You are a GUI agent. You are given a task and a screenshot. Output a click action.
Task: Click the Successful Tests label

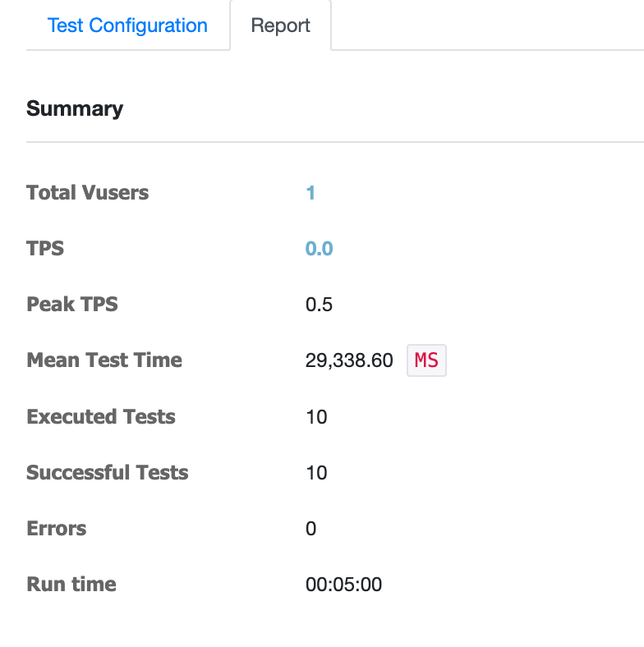point(108,472)
